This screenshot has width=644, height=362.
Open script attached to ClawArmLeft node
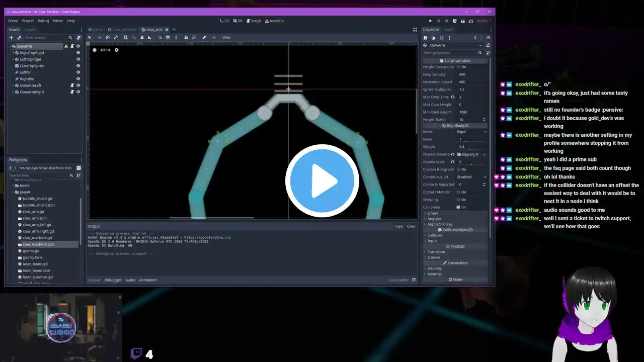pos(72,85)
